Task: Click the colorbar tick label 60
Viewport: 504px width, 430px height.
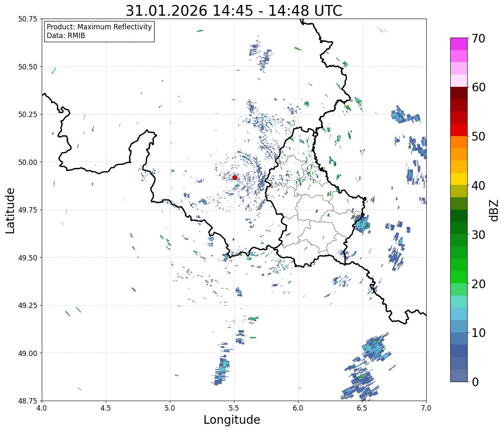Action: (478, 87)
